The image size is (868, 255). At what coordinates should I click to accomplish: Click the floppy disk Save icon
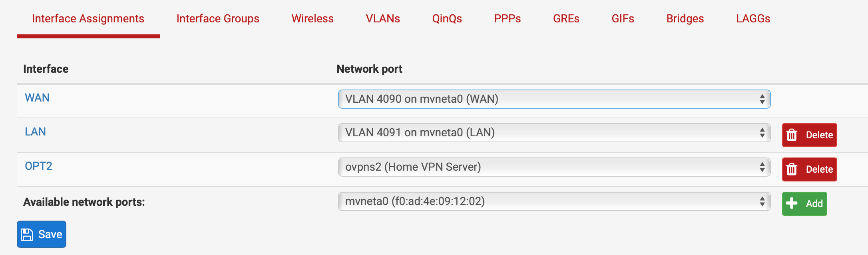(x=27, y=235)
